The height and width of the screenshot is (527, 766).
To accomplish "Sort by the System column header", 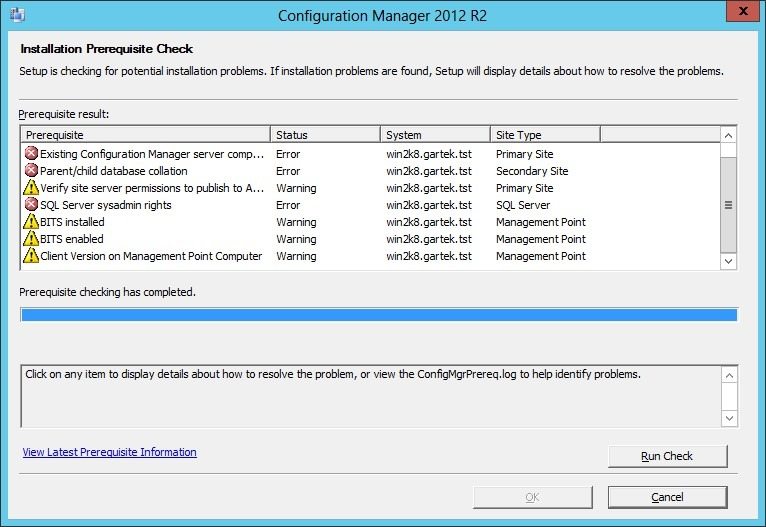I will coord(435,134).
